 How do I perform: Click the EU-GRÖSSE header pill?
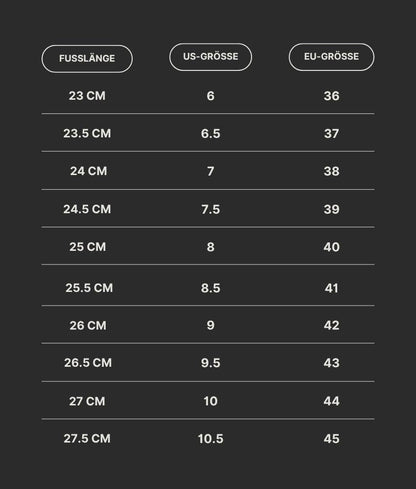coord(331,57)
